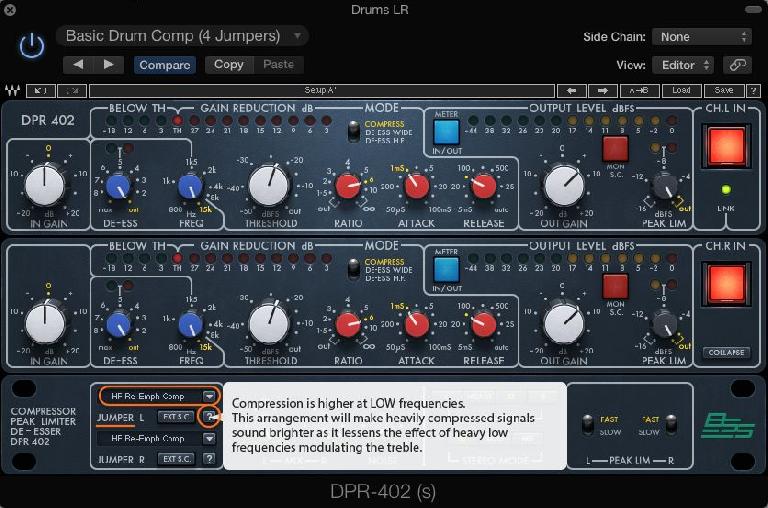This screenshot has width=768, height=508.
Task: Click the Setup A preset name field
Action: pos(322,91)
